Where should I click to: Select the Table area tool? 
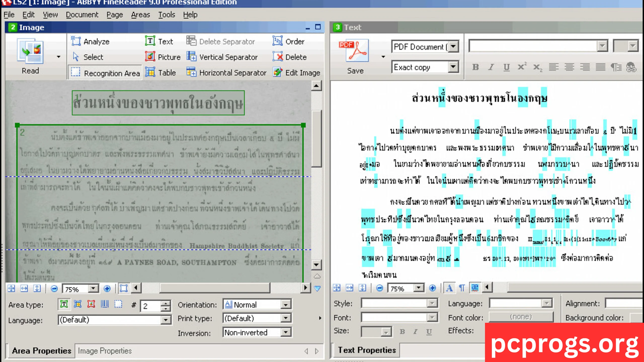pos(160,73)
